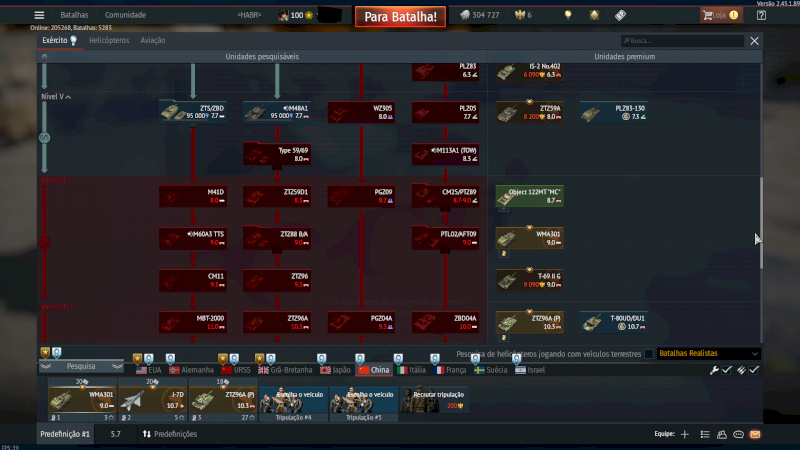Open the Predefinições presets button
This screenshot has height=450, width=800.
[170, 434]
